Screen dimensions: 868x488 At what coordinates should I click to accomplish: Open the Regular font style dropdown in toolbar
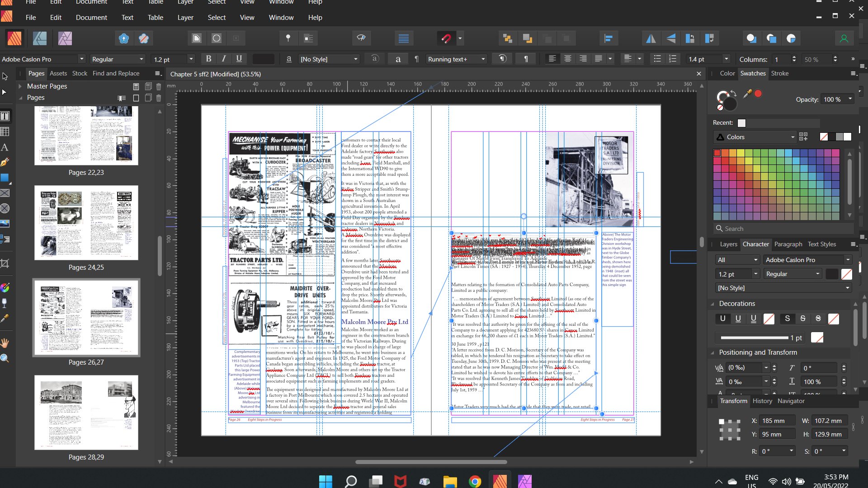(x=118, y=59)
